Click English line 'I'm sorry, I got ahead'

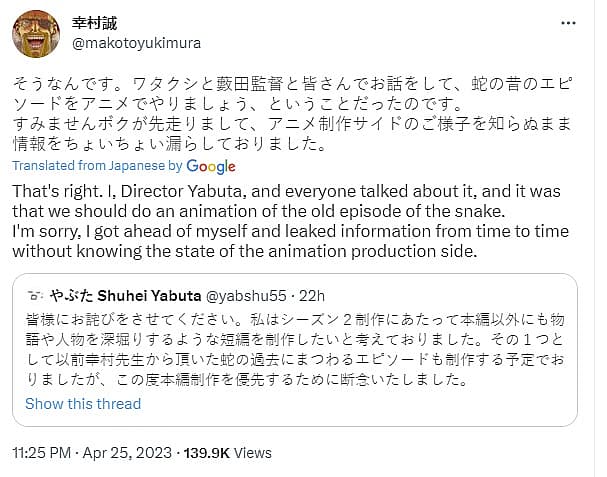tap(290, 232)
